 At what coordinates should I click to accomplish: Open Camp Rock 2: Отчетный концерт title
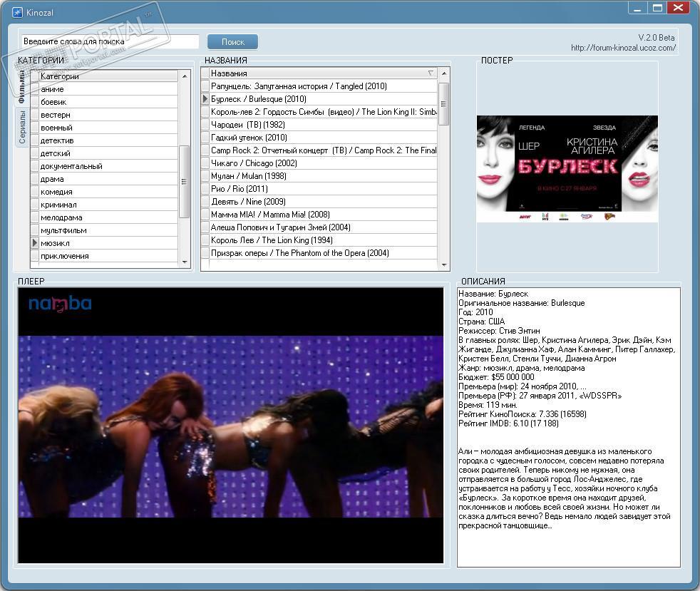[323, 150]
